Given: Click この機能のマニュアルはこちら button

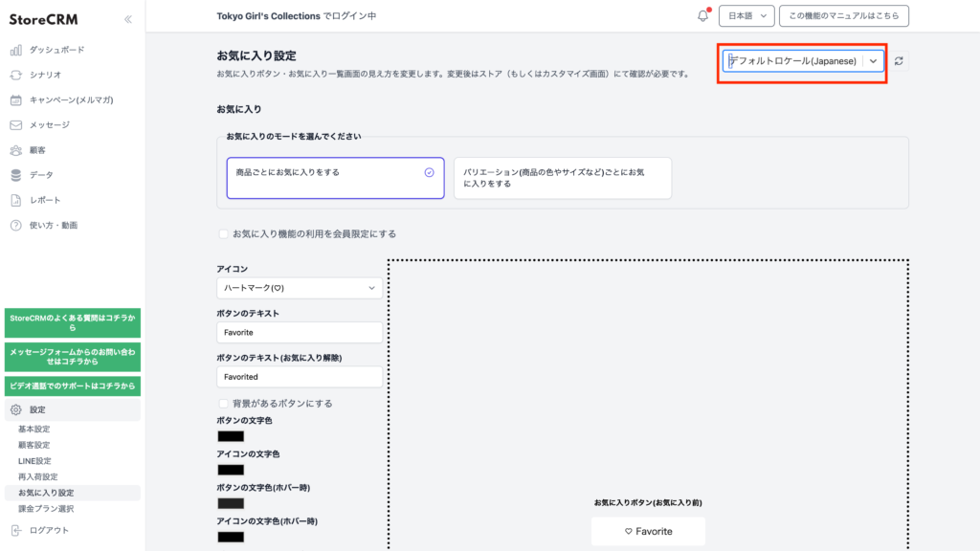Looking at the screenshot, I should tap(843, 16).
